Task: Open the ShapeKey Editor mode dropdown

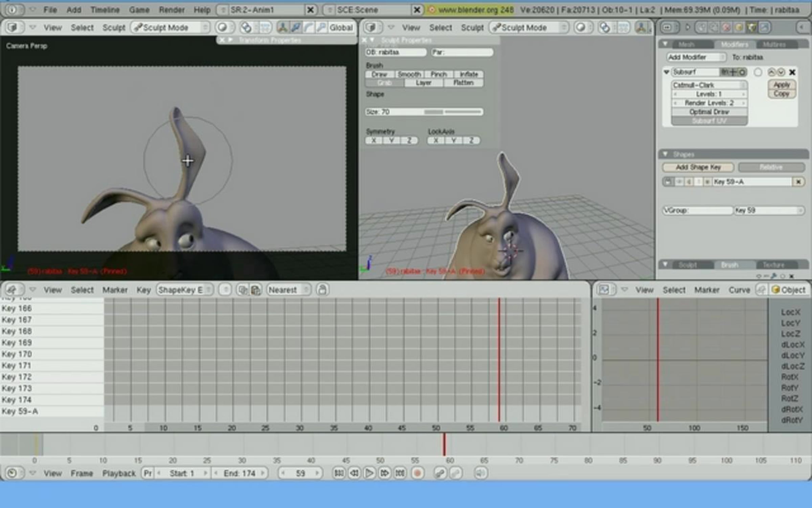Action: tap(185, 290)
